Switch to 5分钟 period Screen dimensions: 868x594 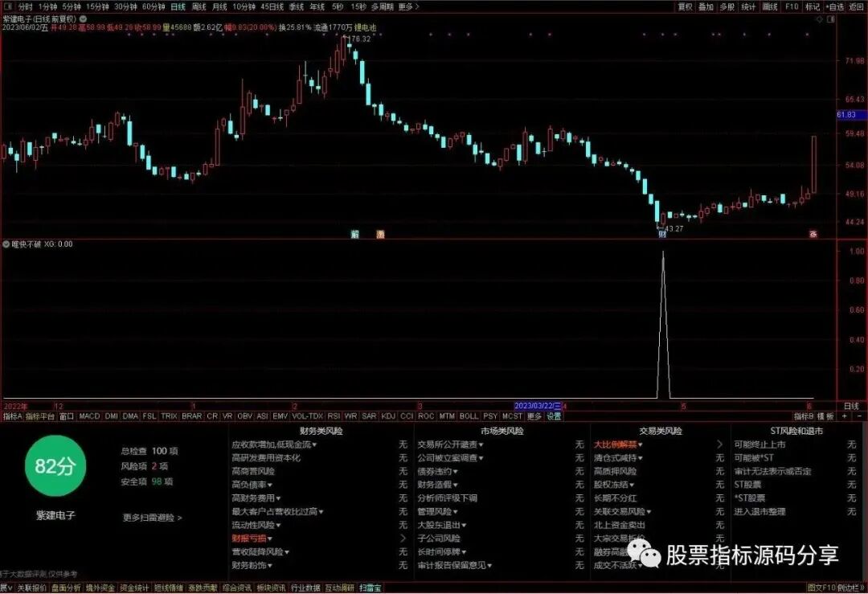pyautogui.click(x=71, y=6)
